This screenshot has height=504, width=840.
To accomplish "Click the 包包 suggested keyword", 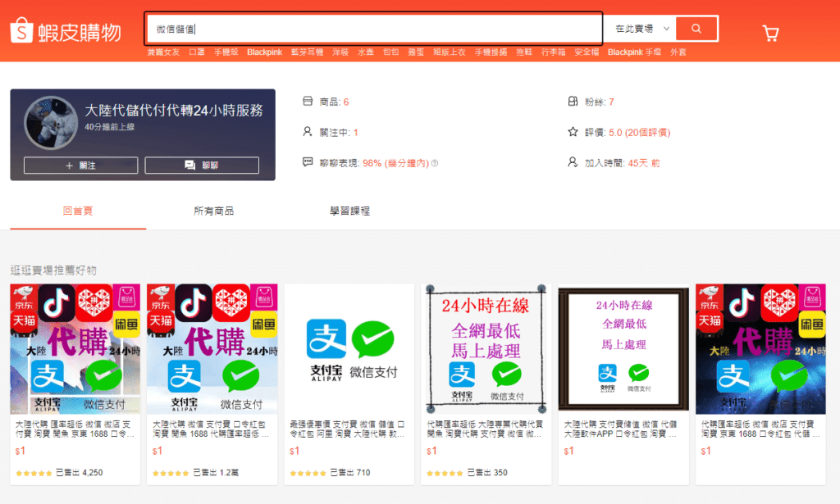I will (x=390, y=52).
